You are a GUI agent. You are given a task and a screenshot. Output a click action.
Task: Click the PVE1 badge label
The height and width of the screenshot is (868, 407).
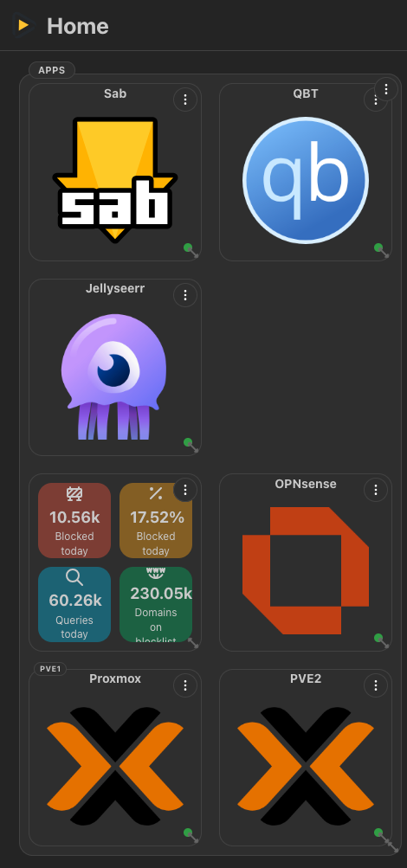point(50,669)
